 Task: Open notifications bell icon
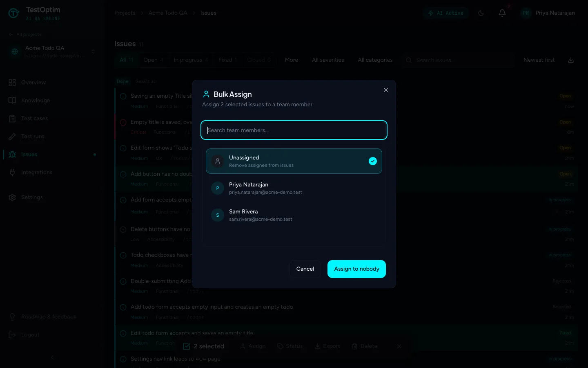click(502, 13)
